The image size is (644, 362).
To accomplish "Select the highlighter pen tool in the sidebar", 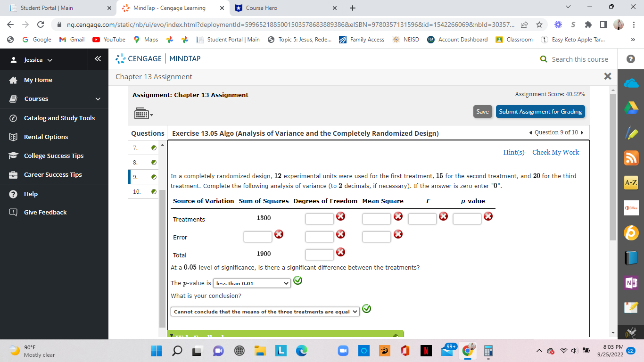I will click(631, 132).
